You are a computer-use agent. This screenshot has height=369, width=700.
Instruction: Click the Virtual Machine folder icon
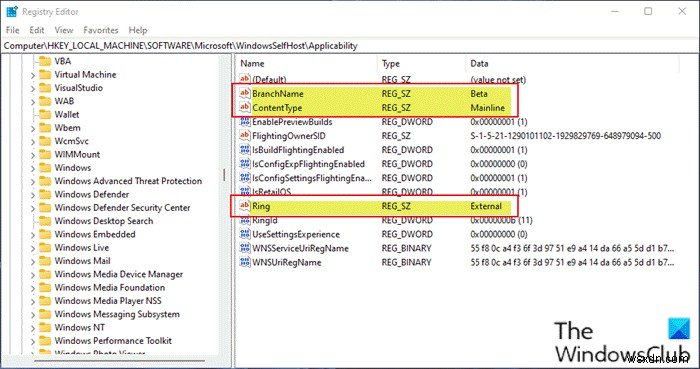click(x=45, y=75)
